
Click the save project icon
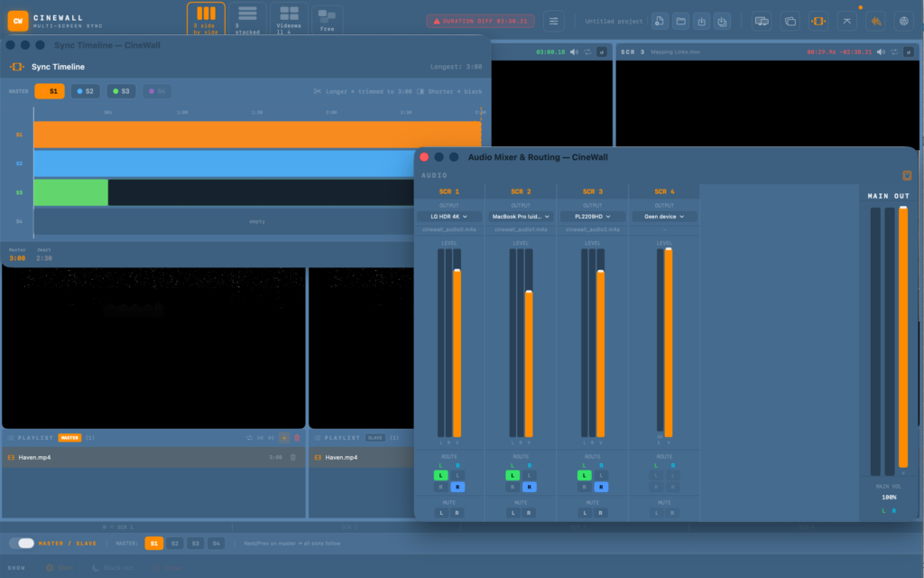coord(701,22)
